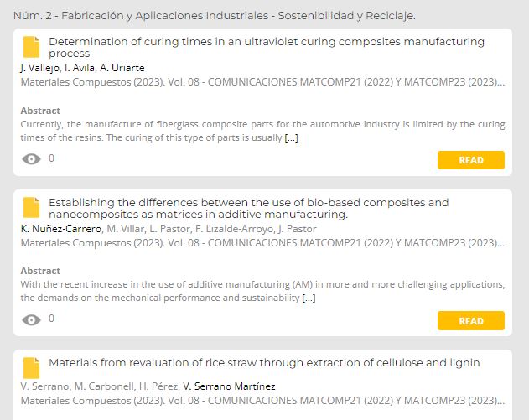Open 'Establishing the differences' article title
The height and width of the screenshot is (420, 529).
(x=249, y=208)
